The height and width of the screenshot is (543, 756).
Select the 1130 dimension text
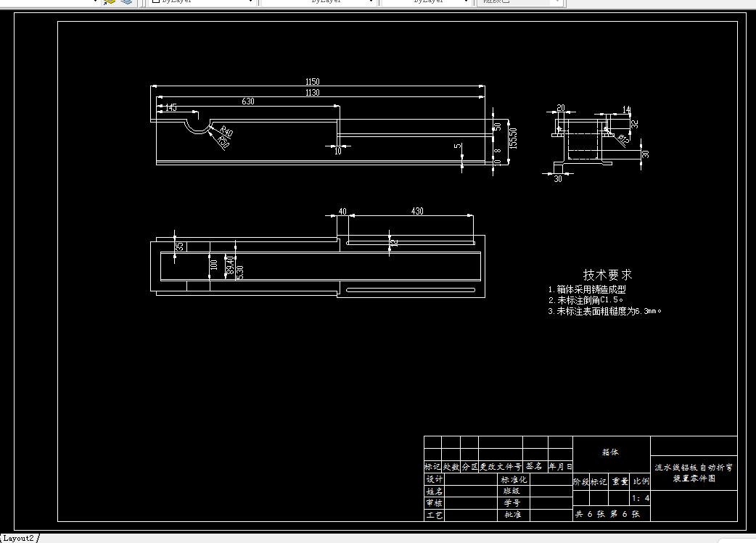click(x=313, y=93)
